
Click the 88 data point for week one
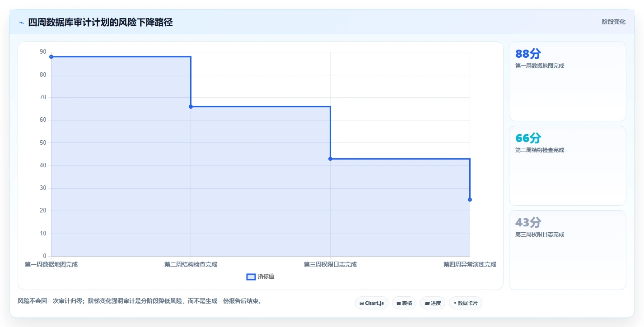51,57
